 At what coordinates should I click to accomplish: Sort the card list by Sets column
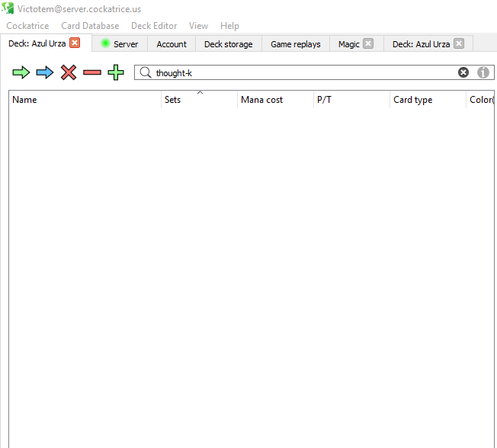click(x=199, y=100)
